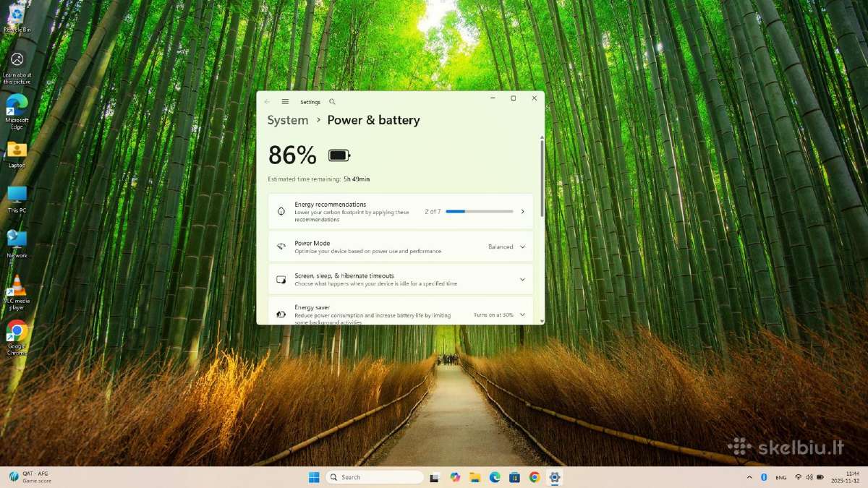This screenshot has height=488, width=868.
Task: Open the QAT - AFG game score widget
Action: 30,477
